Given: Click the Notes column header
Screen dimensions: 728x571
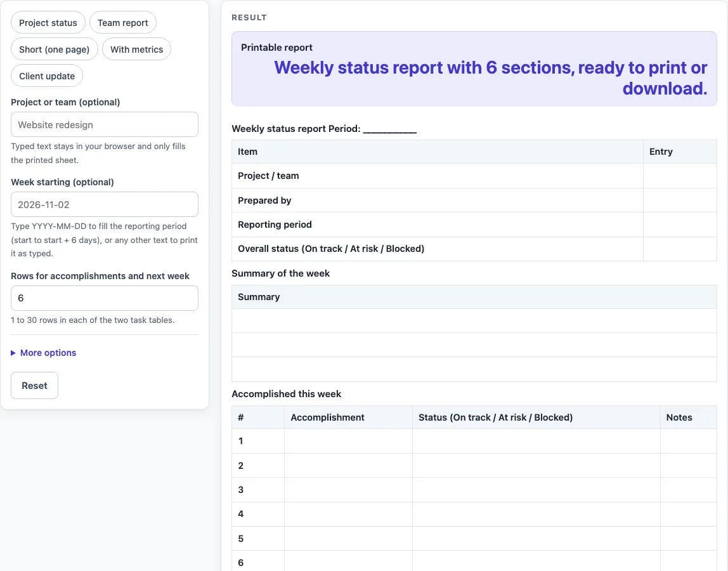Looking at the screenshot, I should [x=689, y=417].
